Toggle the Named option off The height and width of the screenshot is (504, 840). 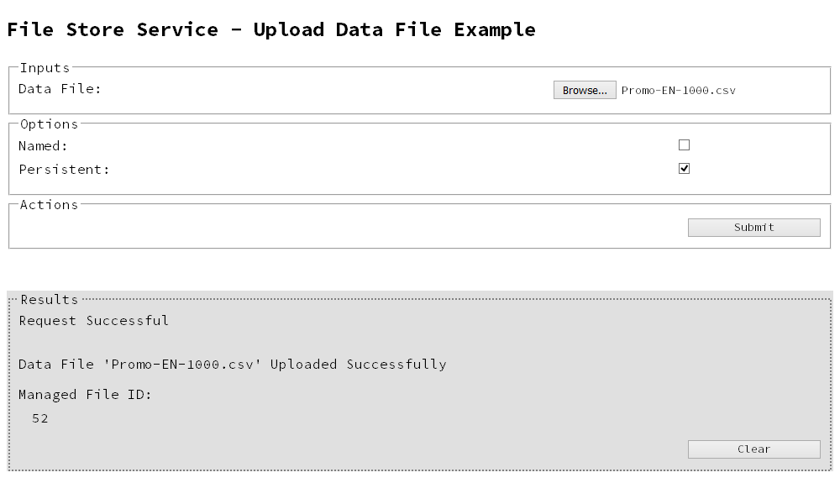(x=684, y=144)
